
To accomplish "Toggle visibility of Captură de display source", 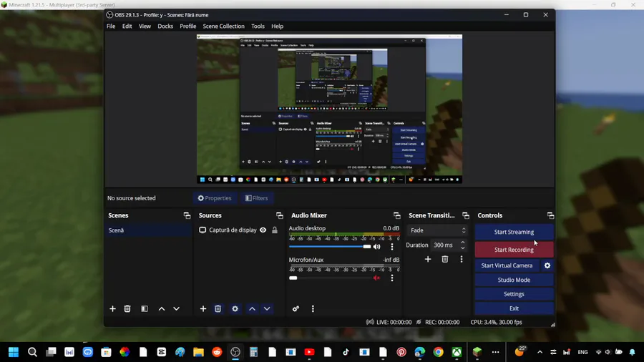I will coord(263,230).
